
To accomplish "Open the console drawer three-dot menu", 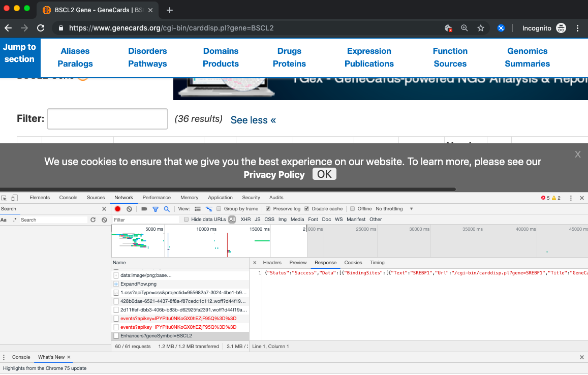I will [4, 357].
